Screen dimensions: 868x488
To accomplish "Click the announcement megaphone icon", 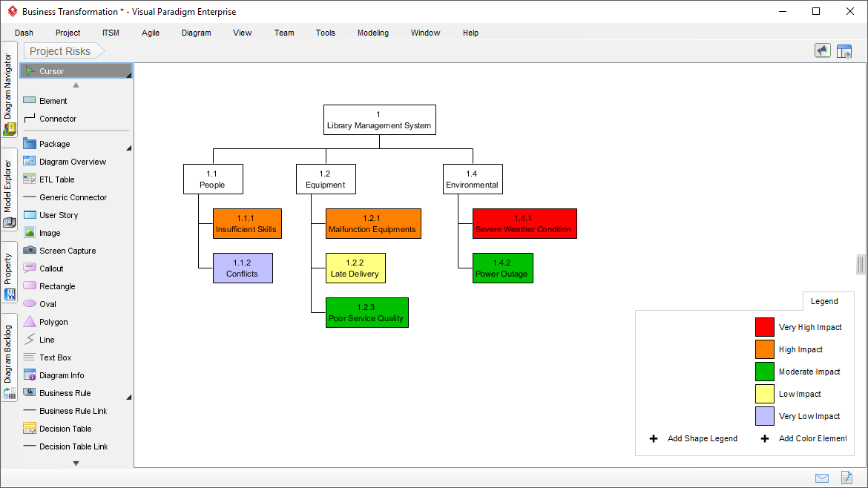I will click(822, 50).
